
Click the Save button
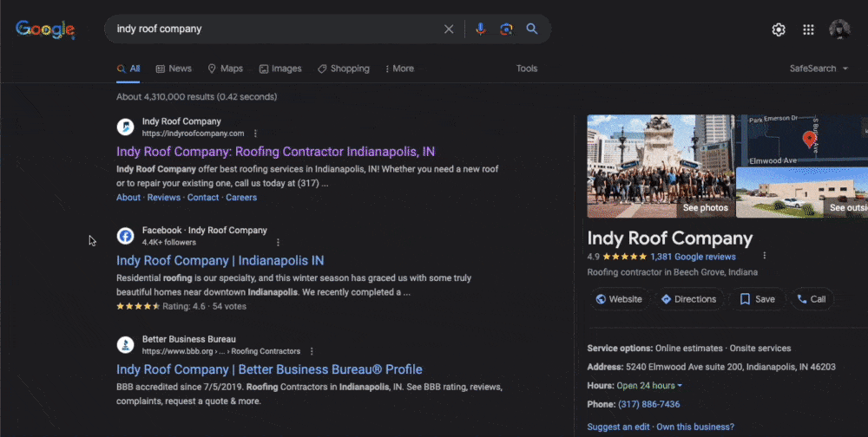pos(757,299)
